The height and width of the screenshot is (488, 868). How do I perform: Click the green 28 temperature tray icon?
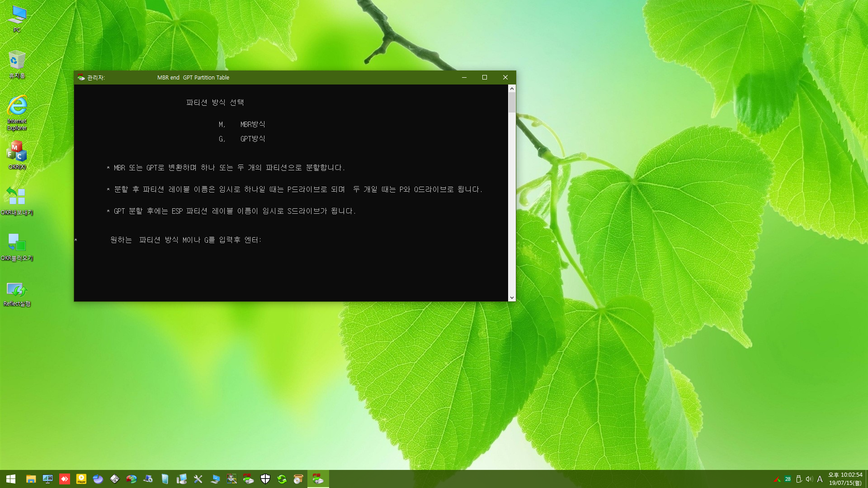pyautogui.click(x=788, y=479)
